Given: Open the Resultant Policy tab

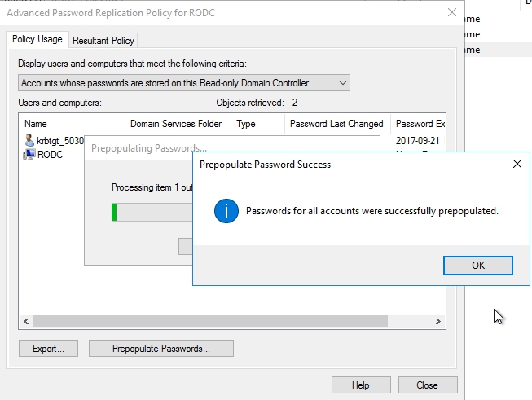Looking at the screenshot, I should [x=103, y=40].
